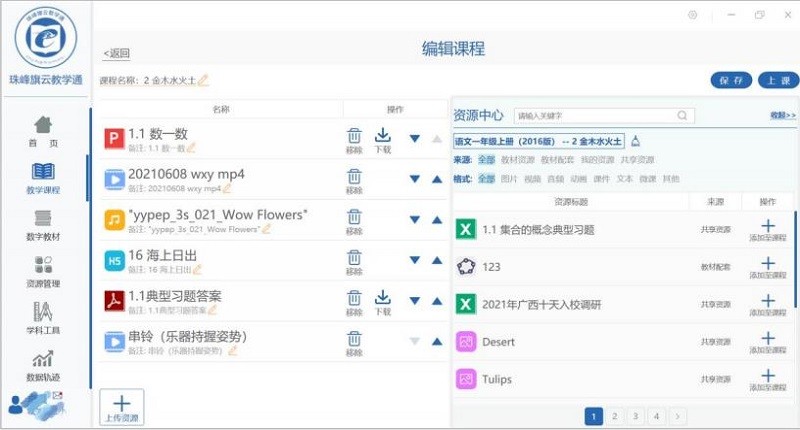800x430 pixels.
Task: Filter source by 共享资源
Action: point(637,160)
